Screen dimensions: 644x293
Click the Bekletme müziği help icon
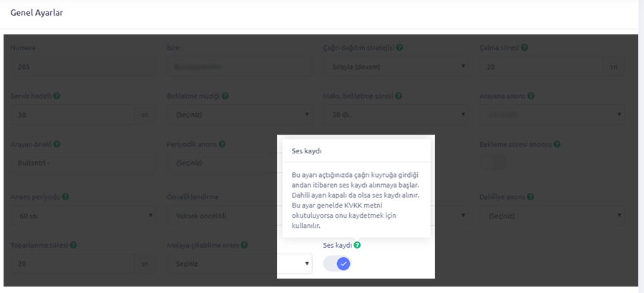pos(225,95)
